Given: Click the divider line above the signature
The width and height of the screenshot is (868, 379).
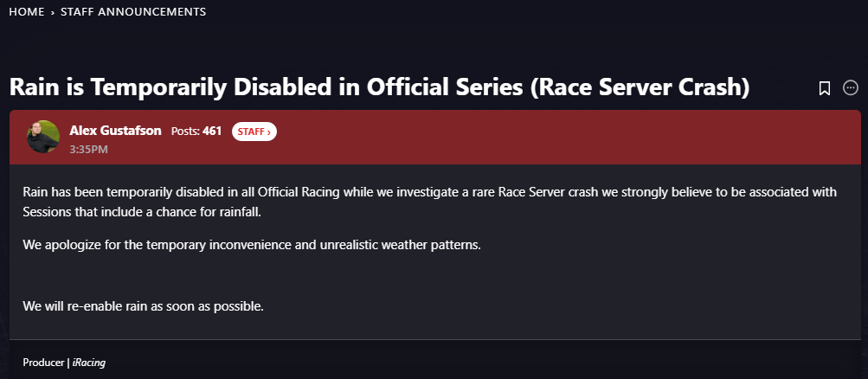Looking at the screenshot, I should [433, 340].
